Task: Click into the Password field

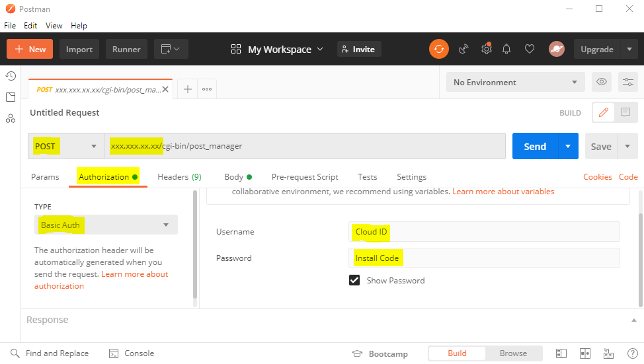Action: pyautogui.click(x=484, y=258)
